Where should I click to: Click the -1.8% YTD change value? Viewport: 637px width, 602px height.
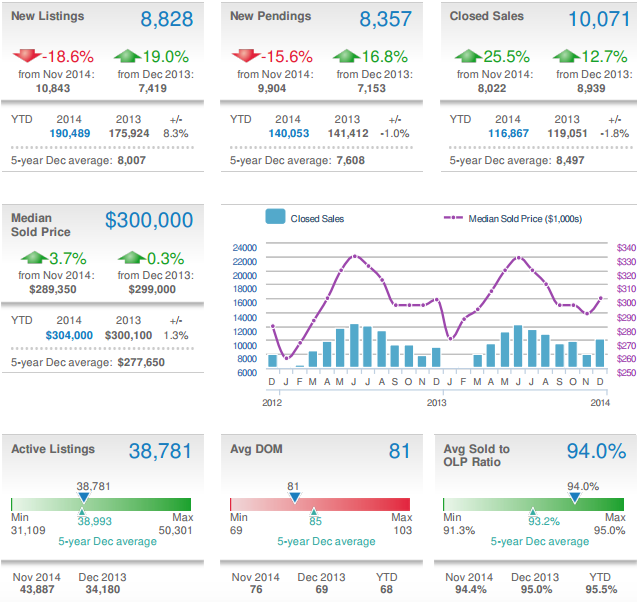615,133
